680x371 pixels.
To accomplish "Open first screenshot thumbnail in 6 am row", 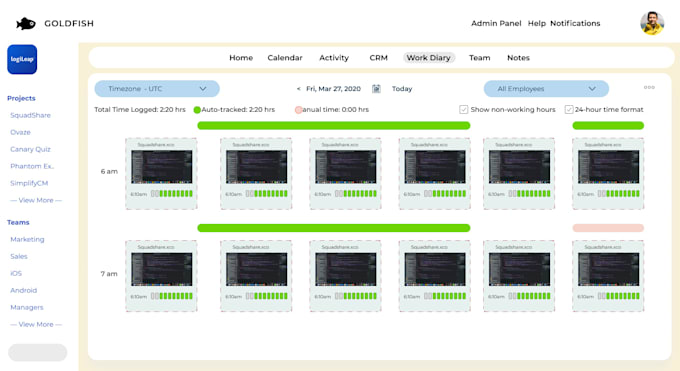I will (x=161, y=167).
